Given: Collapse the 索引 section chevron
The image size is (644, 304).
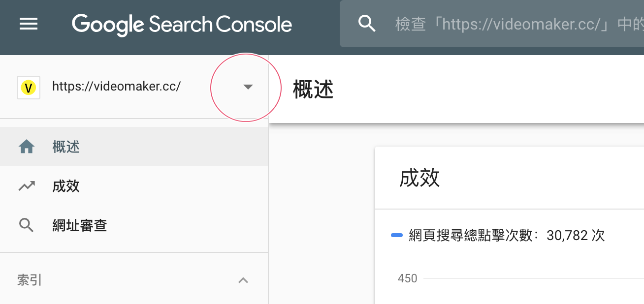Looking at the screenshot, I should (x=243, y=280).
